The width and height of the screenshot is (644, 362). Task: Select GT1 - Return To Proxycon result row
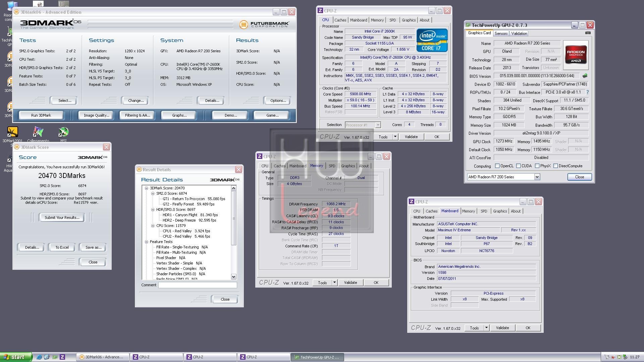coord(194,199)
